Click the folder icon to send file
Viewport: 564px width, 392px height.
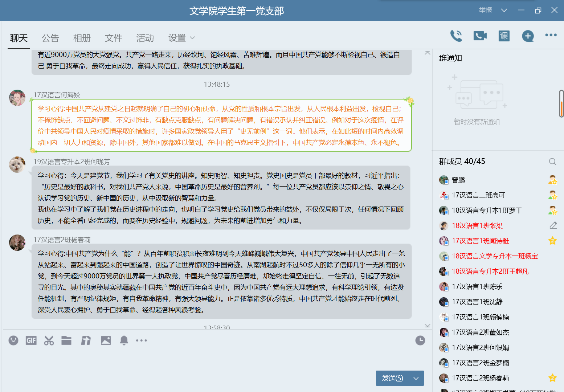(66, 340)
